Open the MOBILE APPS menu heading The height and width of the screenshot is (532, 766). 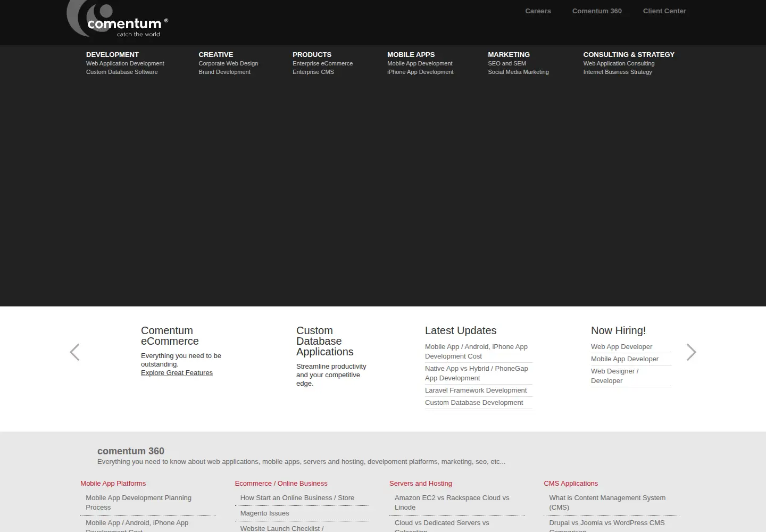tap(411, 54)
